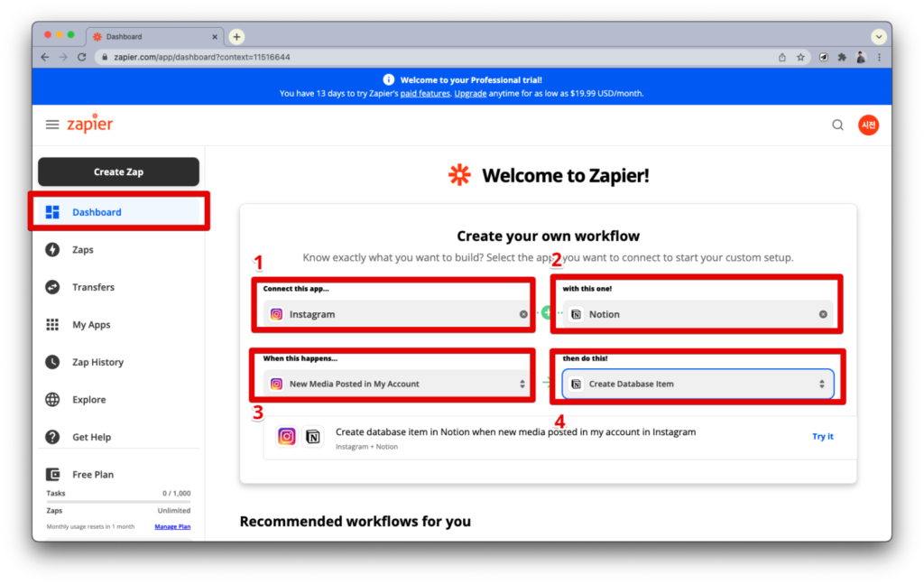Open the Instagram 'Connect this app' field

click(x=397, y=314)
